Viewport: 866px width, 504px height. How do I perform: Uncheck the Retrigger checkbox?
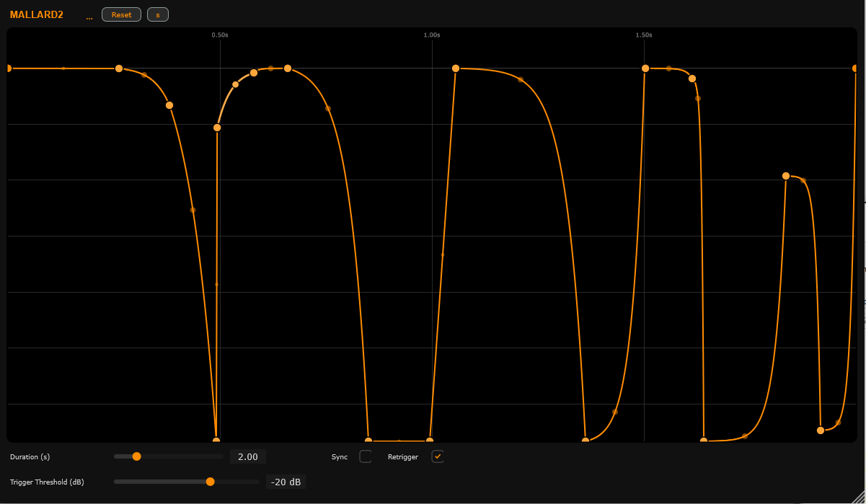pos(438,456)
